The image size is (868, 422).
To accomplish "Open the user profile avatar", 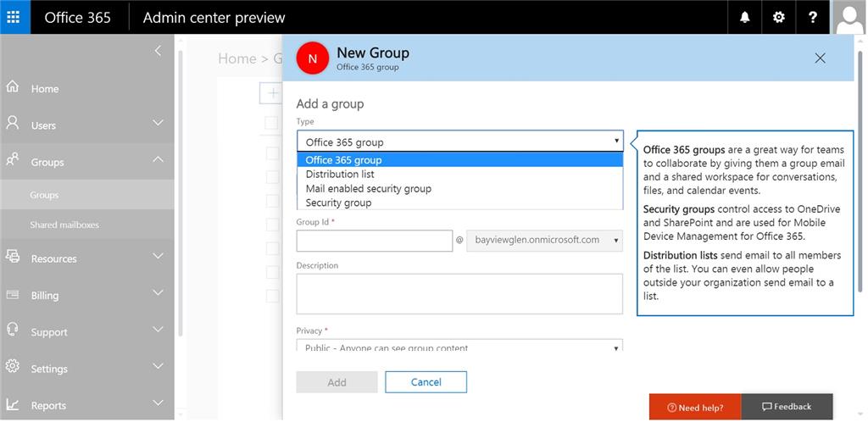I will (849, 17).
